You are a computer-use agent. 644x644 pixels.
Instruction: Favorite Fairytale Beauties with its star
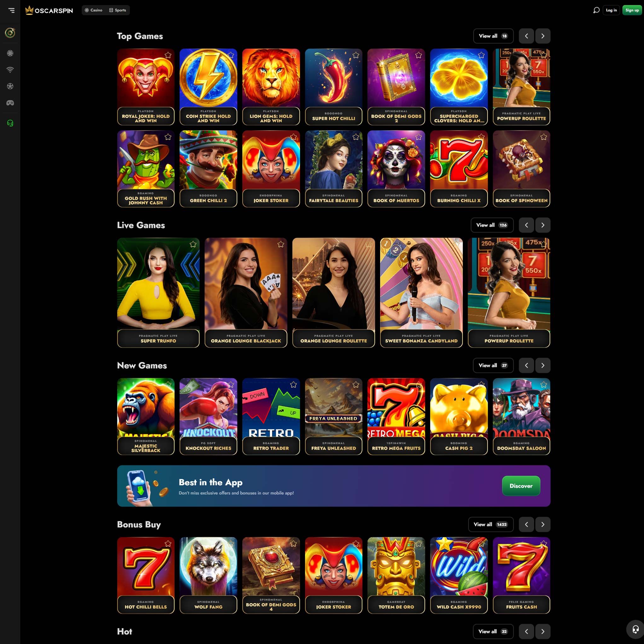(356, 137)
